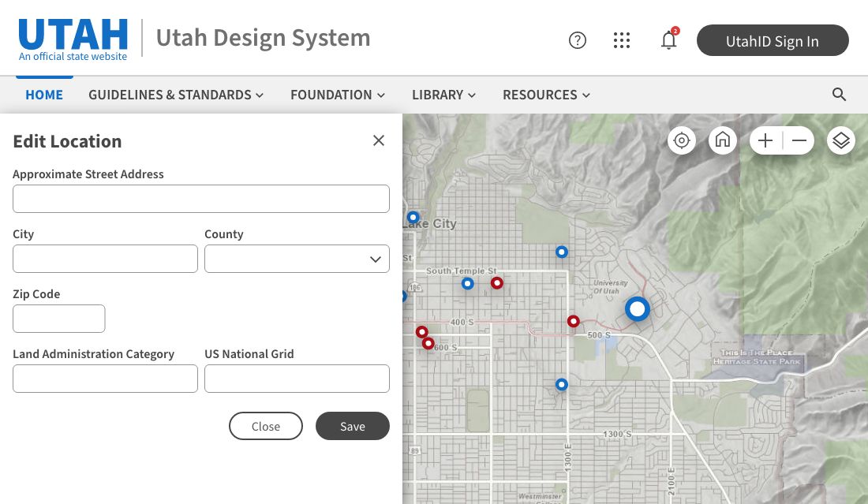Zoom in using the plus icon on the map
Viewport: 868px width, 504px height.
click(765, 140)
